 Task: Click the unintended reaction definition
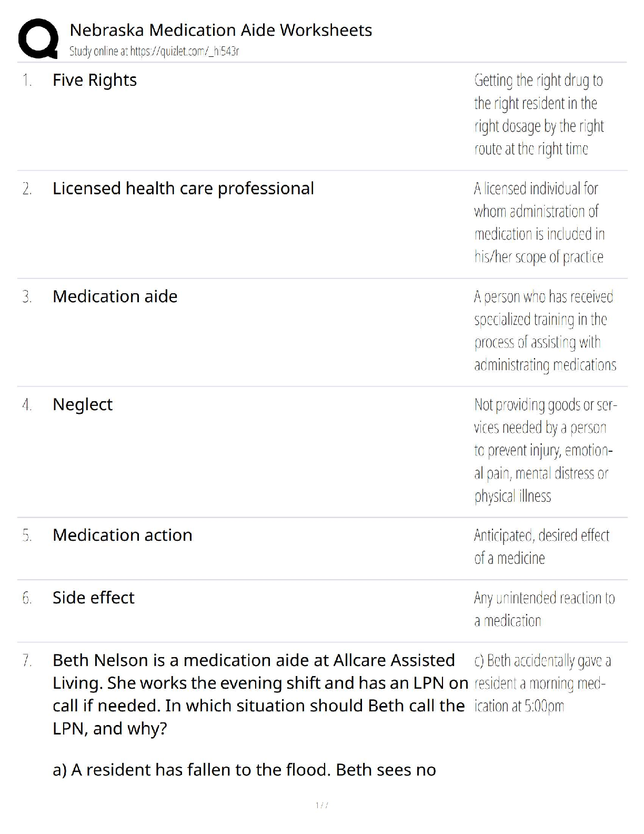click(x=544, y=609)
